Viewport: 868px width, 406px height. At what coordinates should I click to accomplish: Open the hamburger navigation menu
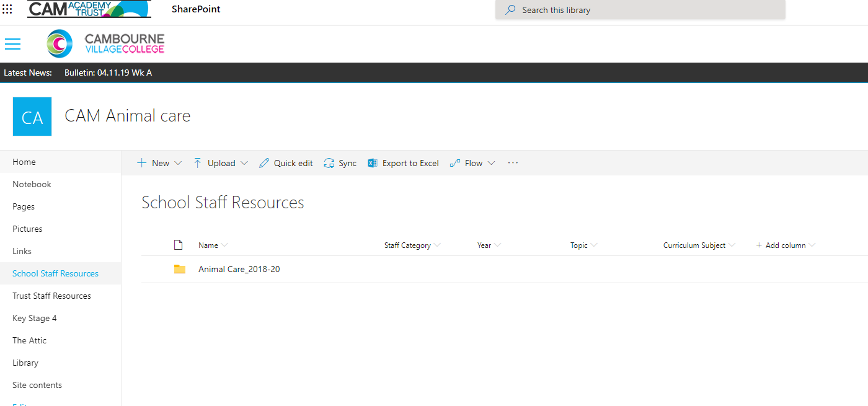coord(12,44)
